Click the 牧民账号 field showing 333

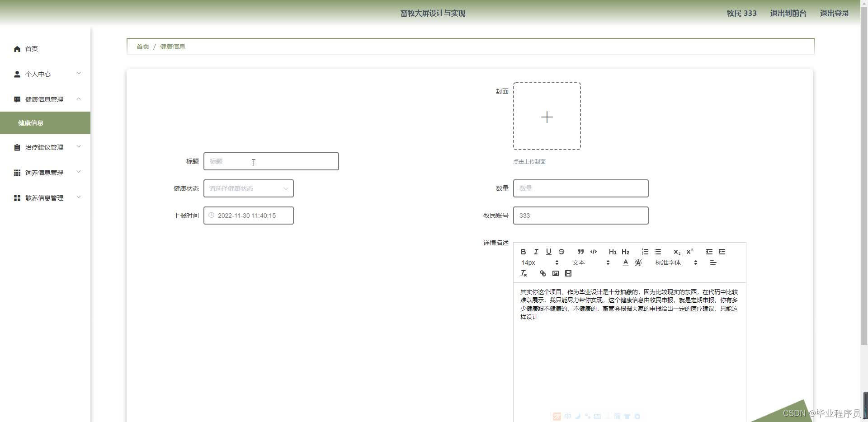[580, 216]
